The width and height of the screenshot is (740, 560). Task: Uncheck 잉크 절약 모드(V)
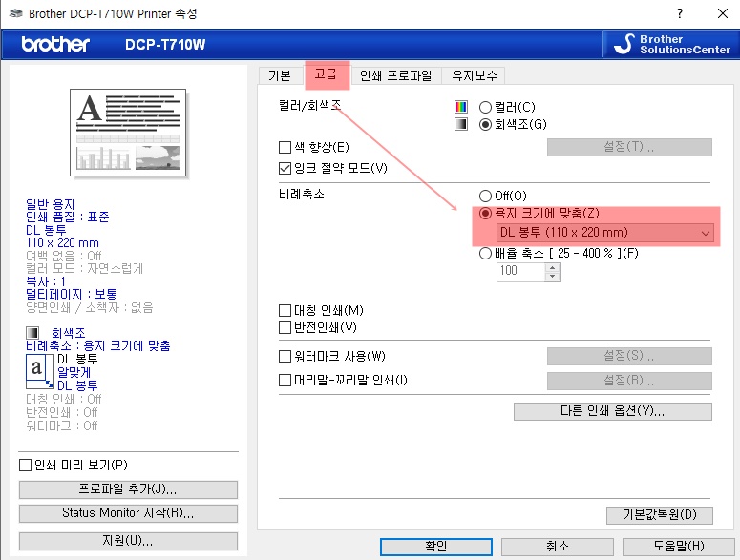click(x=285, y=168)
